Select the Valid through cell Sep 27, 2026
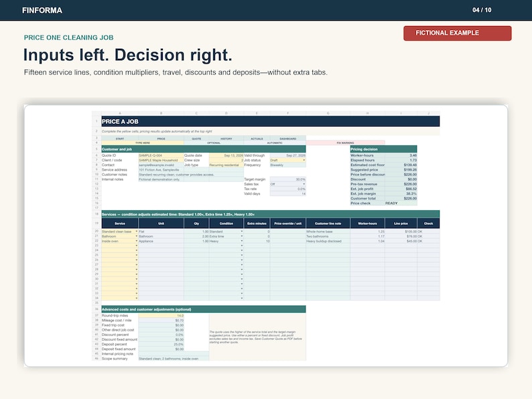 click(287, 155)
